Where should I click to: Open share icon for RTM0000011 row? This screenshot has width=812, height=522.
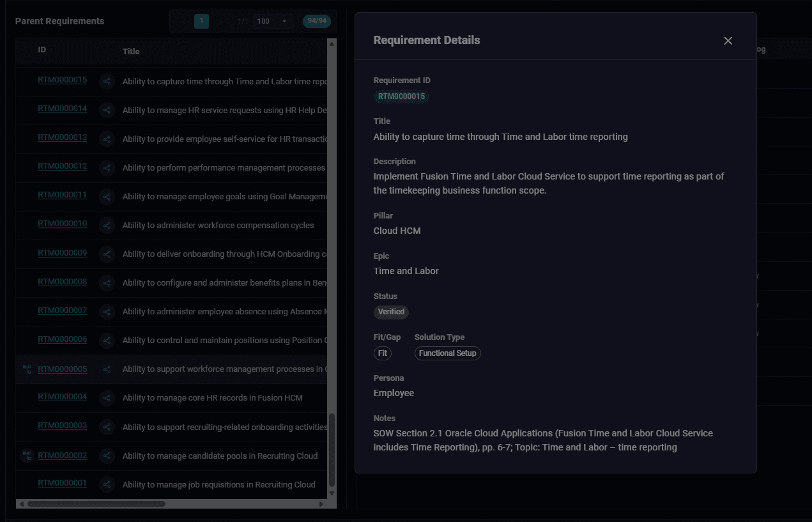pos(107,197)
